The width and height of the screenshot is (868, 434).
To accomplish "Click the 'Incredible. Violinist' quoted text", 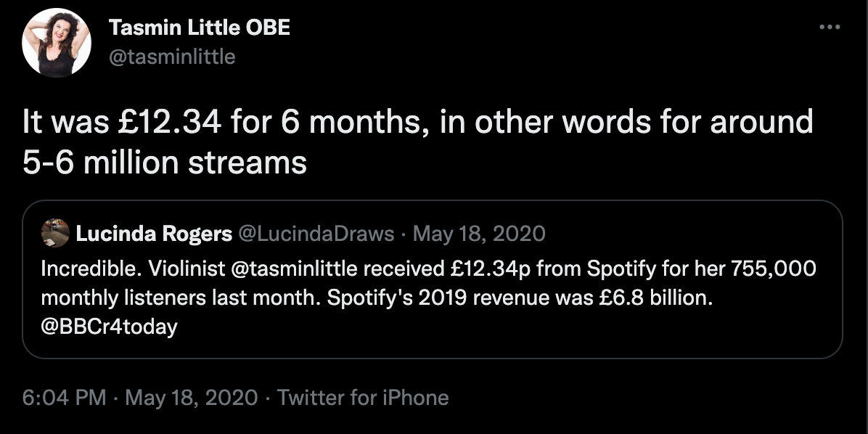I will [x=134, y=269].
